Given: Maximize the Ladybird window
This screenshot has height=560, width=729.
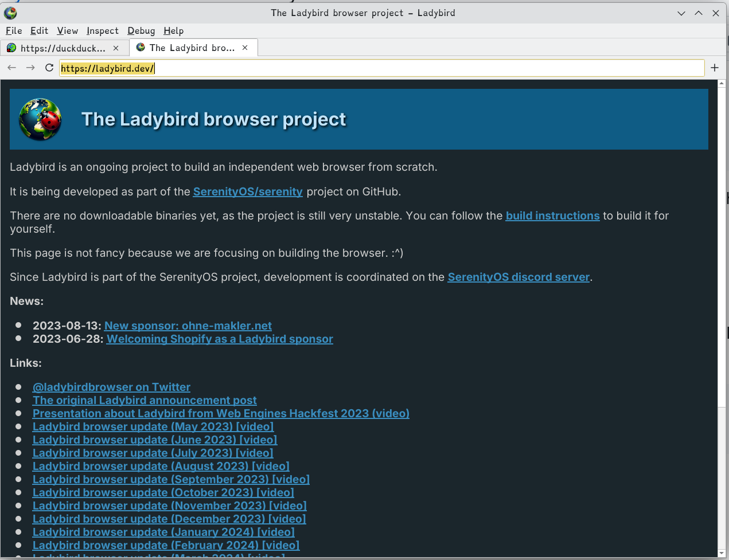Looking at the screenshot, I should [x=699, y=13].
